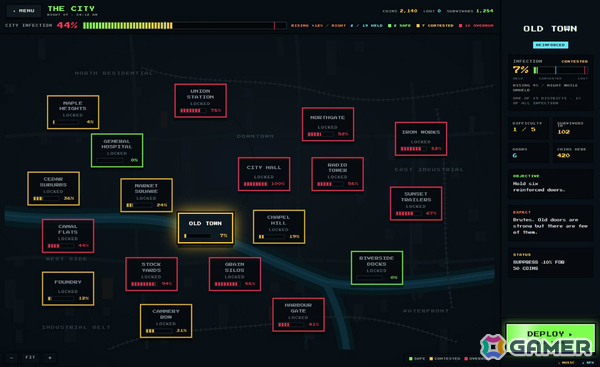The height and width of the screenshot is (367, 600).
Task: Click the West Side map label
Action: pyautogui.click(x=66, y=259)
